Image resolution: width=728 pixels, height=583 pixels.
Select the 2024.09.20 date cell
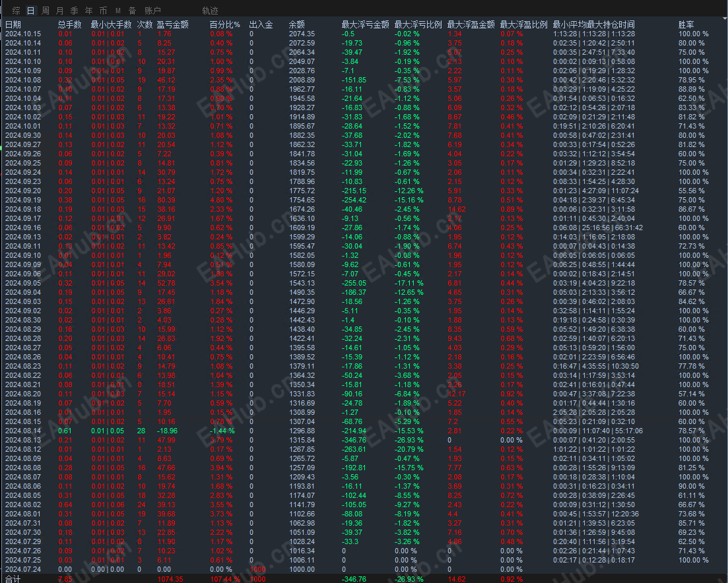(22, 191)
